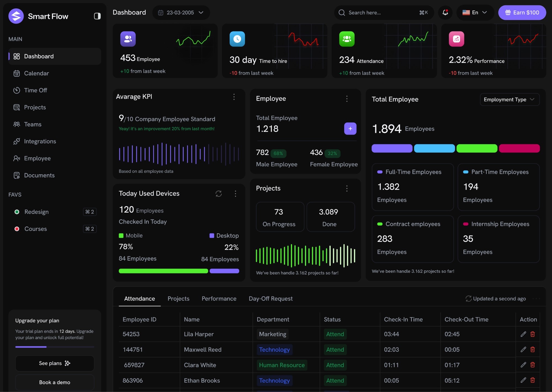Open notifications bell icon
Image resolution: width=552 pixels, height=392 pixels.
445,12
